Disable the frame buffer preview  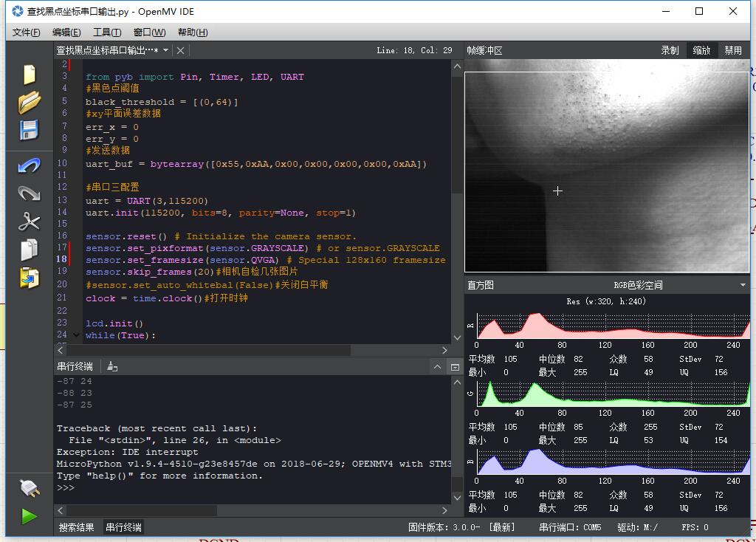pos(732,50)
